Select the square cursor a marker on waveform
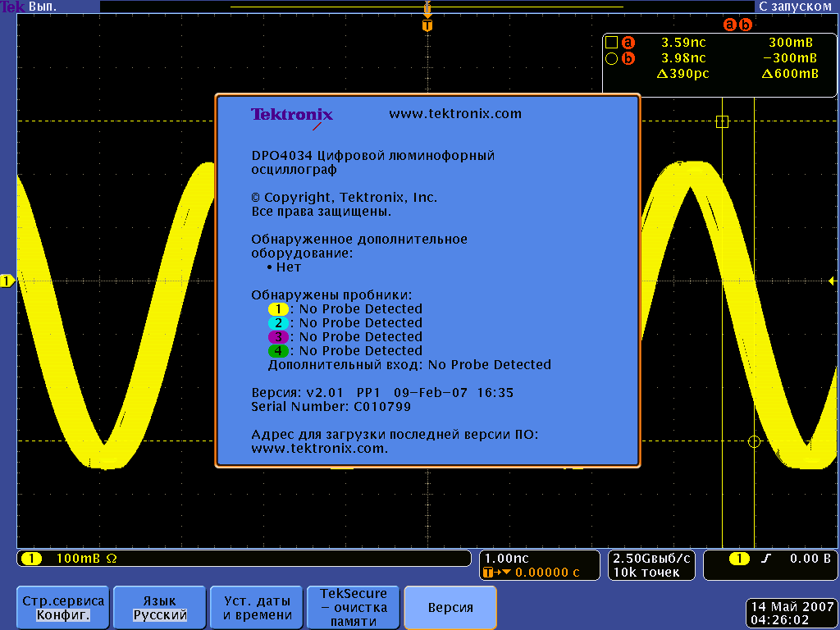Screen dimensions: 840x630 (x=722, y=121)
